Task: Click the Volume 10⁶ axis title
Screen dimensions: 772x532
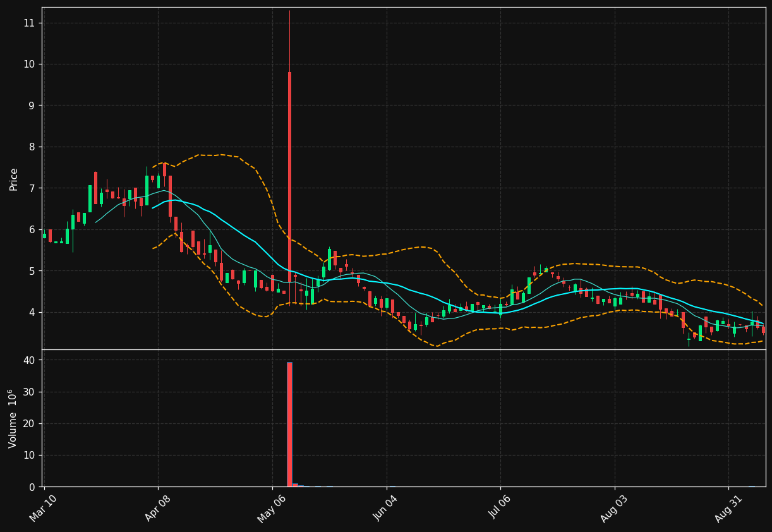Action: pos(13,418)
